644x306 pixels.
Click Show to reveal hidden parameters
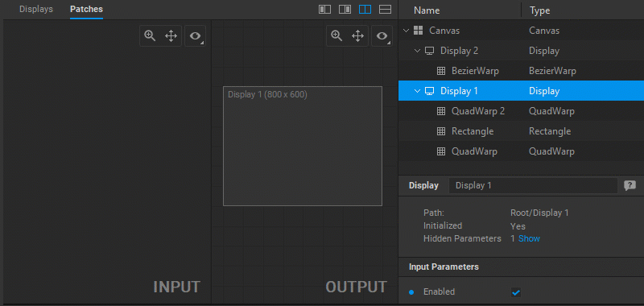529,238
